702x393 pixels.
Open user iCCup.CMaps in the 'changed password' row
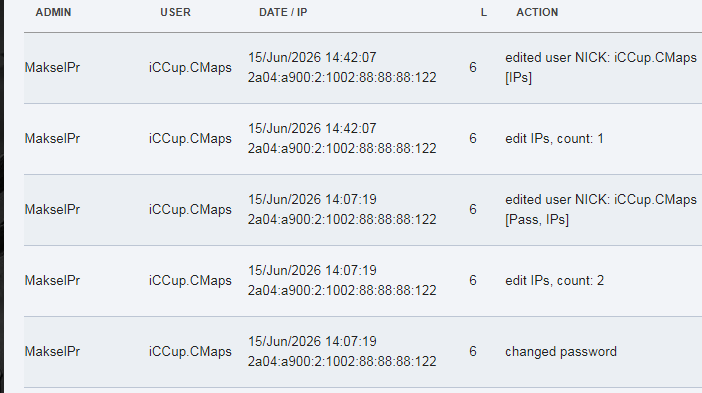coord(190,352)
